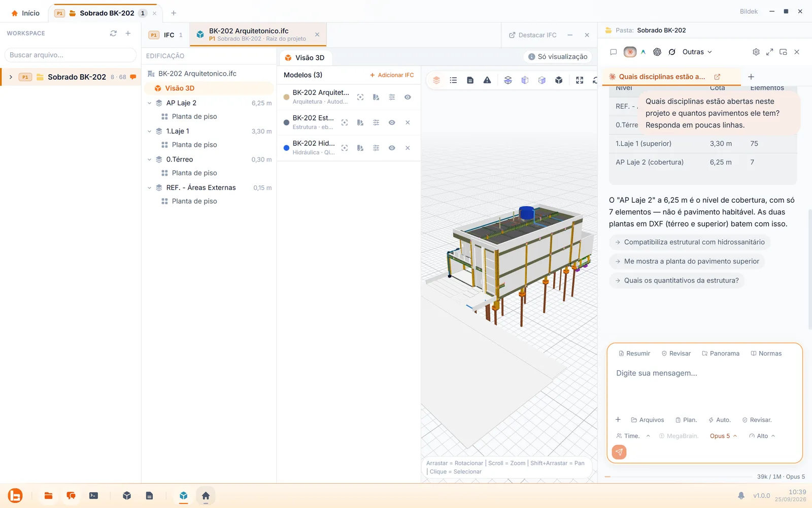Screen dimensions: 812x508
Task: Click the Adicionar IFC button
Action: (x=392, y=75)
